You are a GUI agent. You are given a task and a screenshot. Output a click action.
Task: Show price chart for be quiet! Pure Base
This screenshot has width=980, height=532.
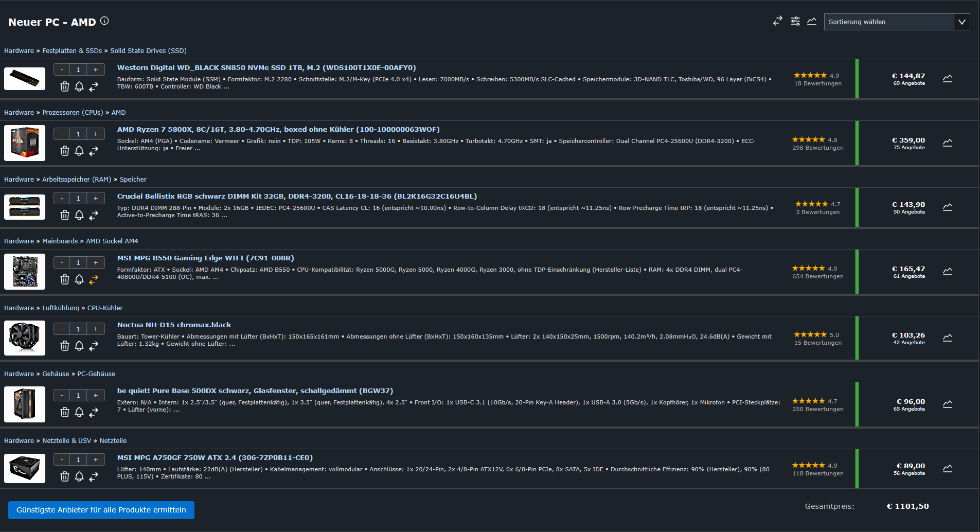(x=948, y=404)
